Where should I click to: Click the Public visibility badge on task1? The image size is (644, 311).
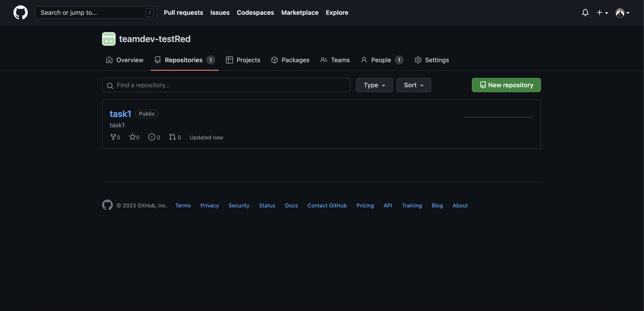[146, 113]
